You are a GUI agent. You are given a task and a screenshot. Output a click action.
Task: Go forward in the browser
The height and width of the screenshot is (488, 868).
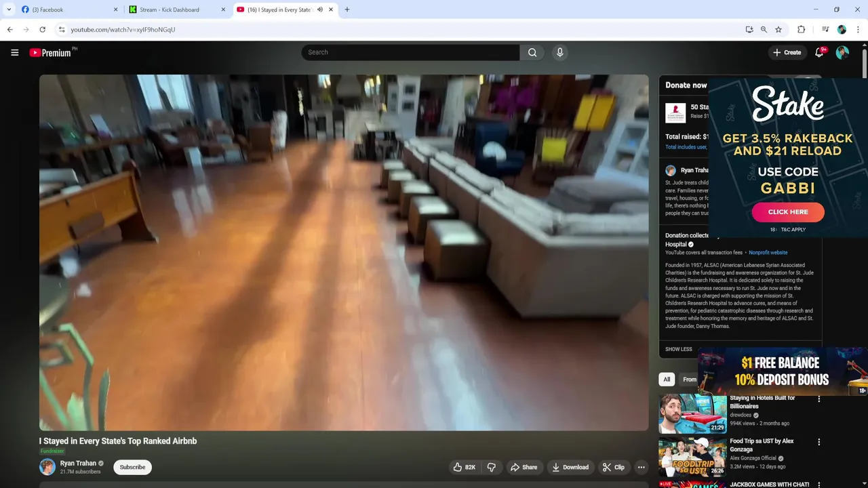[x=26, y=29]
